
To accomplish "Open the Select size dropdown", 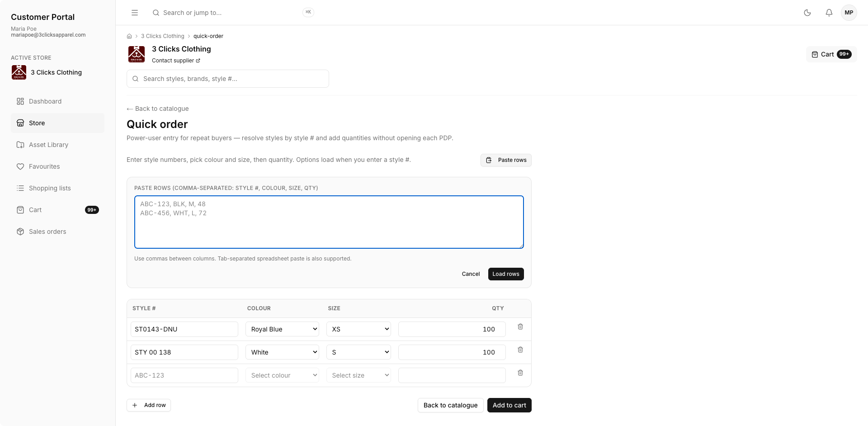I will click(x=359, y=375).
